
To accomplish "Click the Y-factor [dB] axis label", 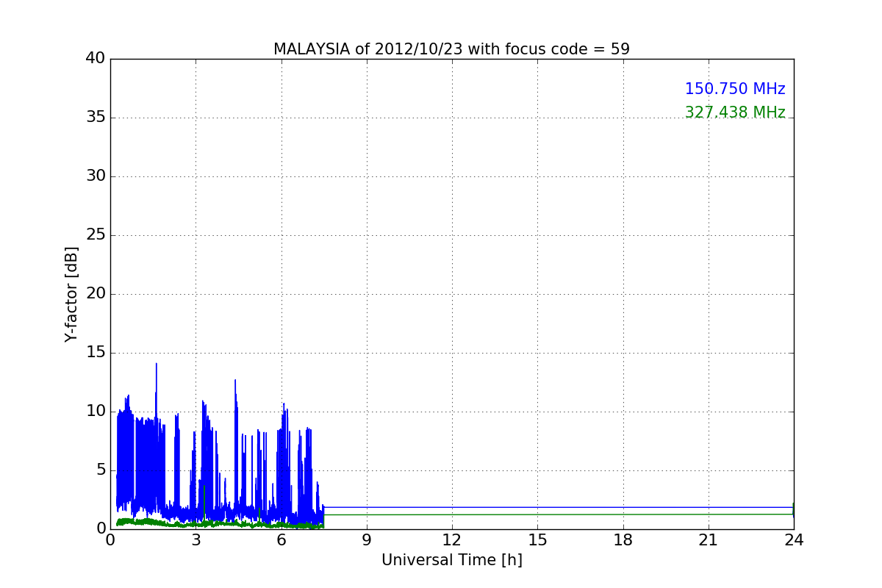I will click(x=71, y=294).
